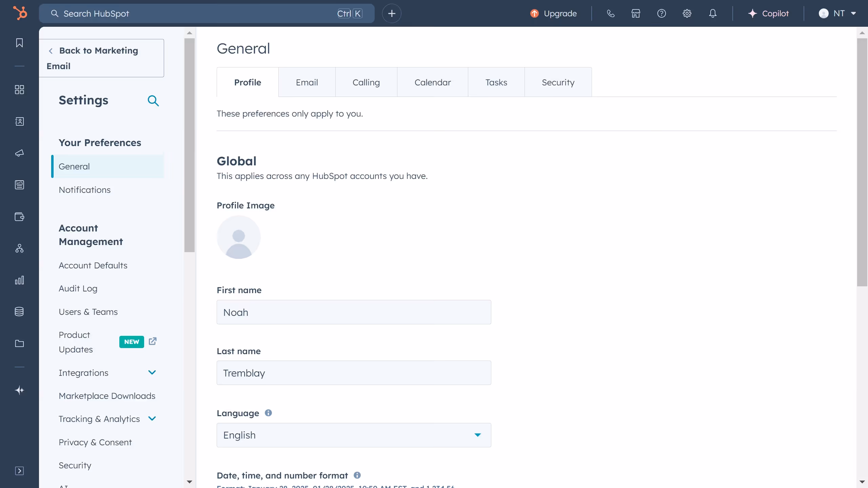Viewport: 868px width, 488px height.
Task: Open the Data Management database icon
Action: point(19,311)
